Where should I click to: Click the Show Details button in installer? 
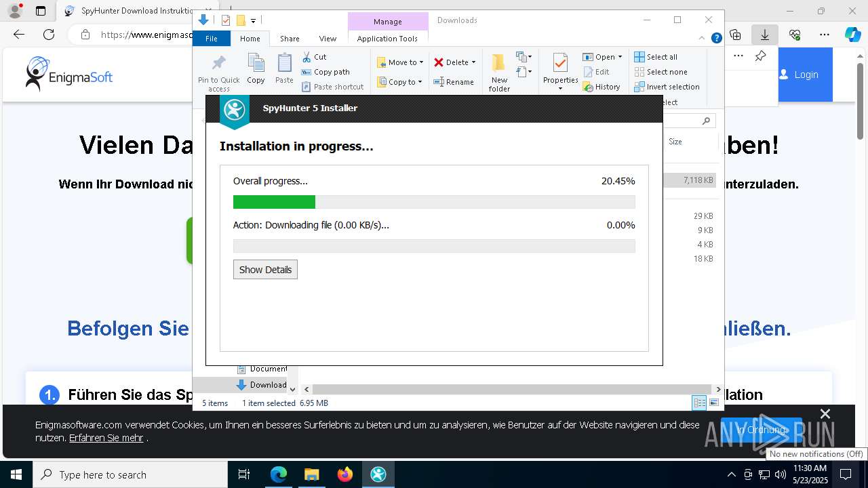coord(265,269)
